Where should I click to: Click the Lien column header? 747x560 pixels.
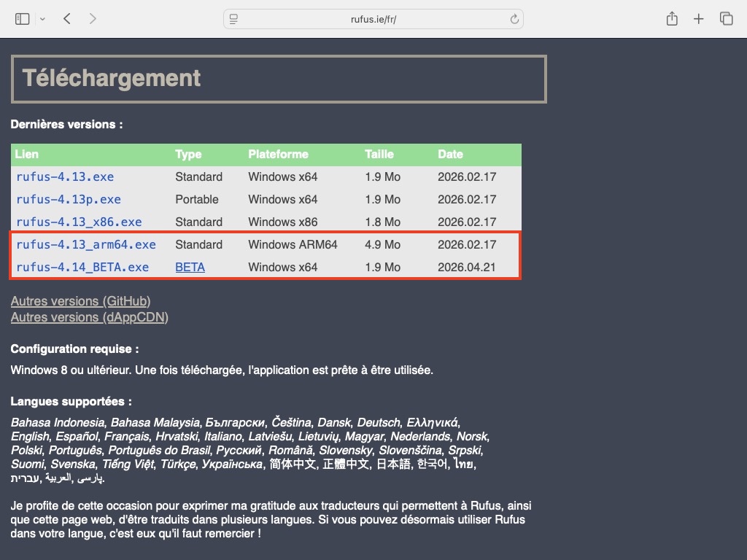click(x=27, y=155)
